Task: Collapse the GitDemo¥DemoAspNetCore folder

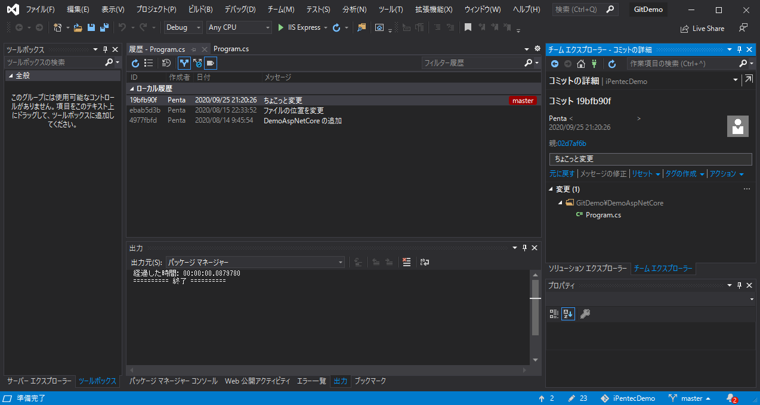Action: 560,203
